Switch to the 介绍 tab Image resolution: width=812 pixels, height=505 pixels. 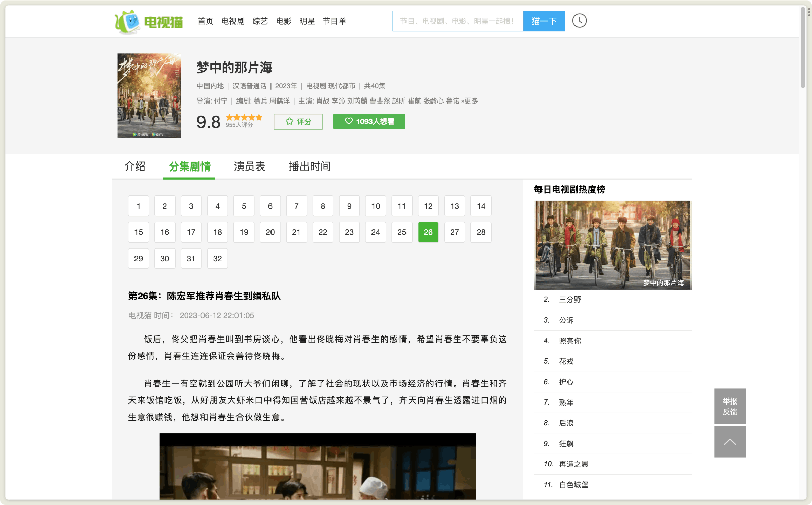(x=135, y=166)
